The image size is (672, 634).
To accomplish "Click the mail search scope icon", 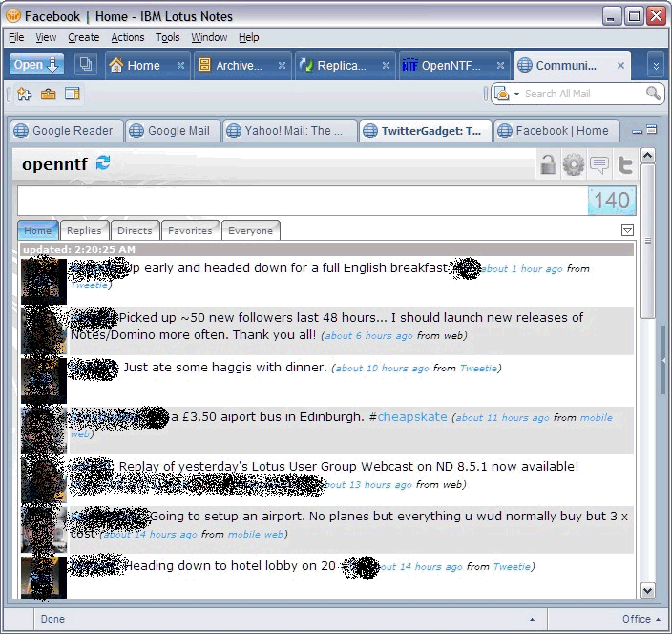I will (501, 93).
